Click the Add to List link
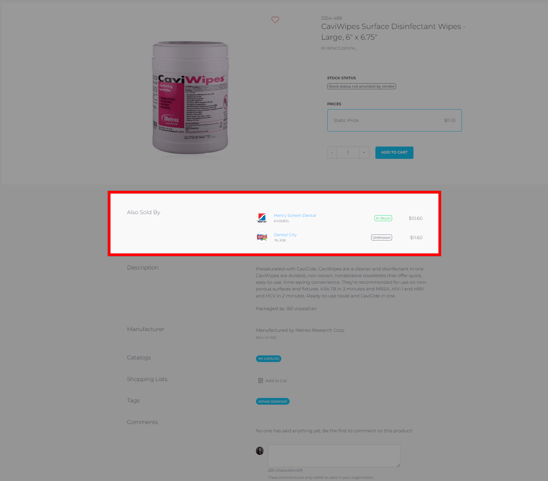This screenshot has width=548, height=481. (x=276, y=381)
